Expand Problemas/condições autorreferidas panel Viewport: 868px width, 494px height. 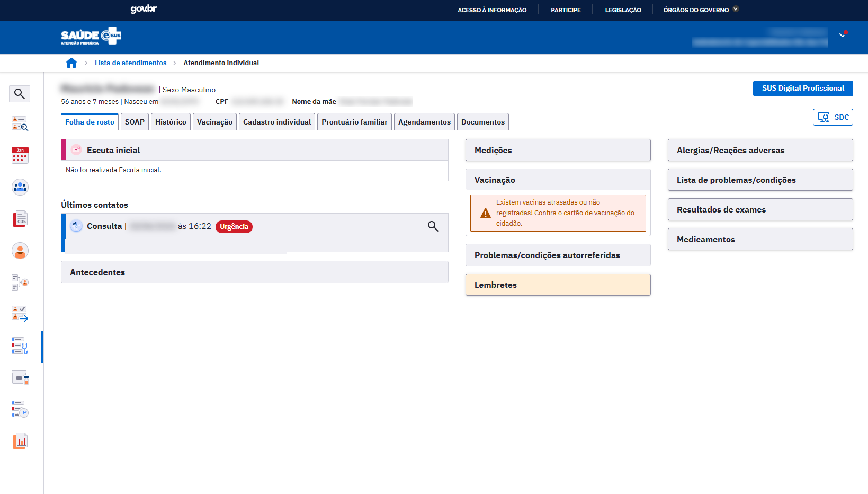[558, 255]
